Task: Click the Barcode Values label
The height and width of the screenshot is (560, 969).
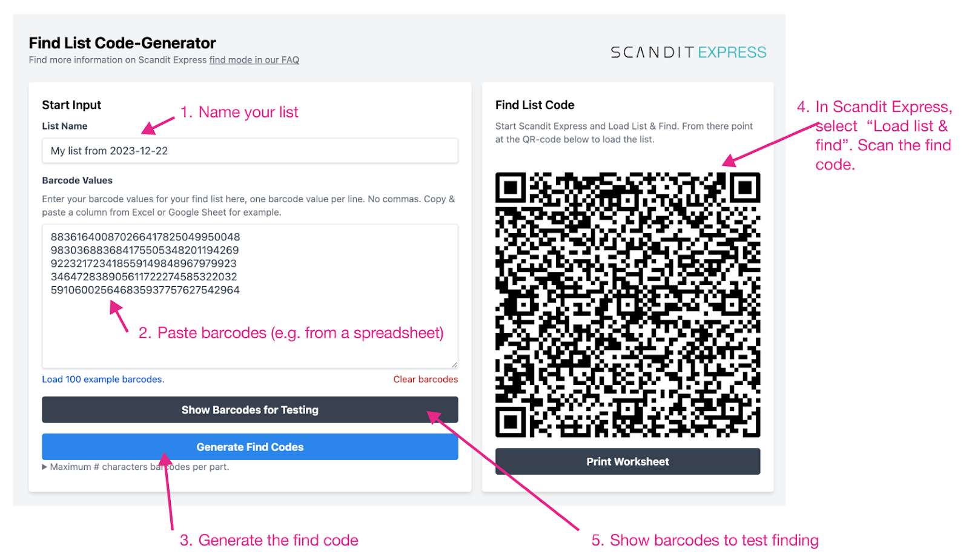Action: click(77, 180)
